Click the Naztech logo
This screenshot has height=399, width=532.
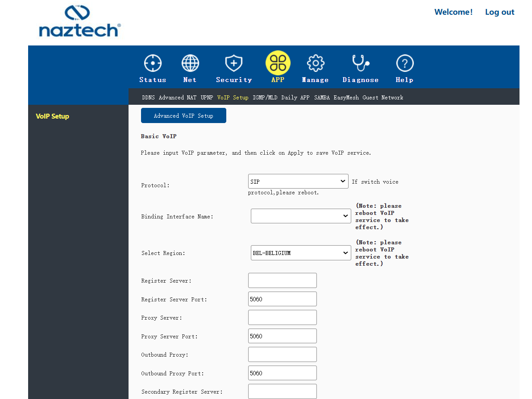pos(80,21)
